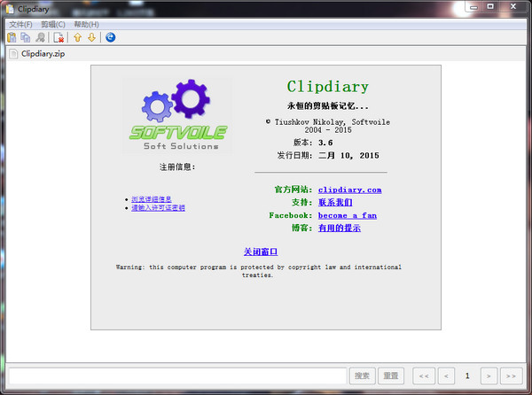Open the 文件(F) menu
This screenshot has width=532, height=395.
(20, 24)
